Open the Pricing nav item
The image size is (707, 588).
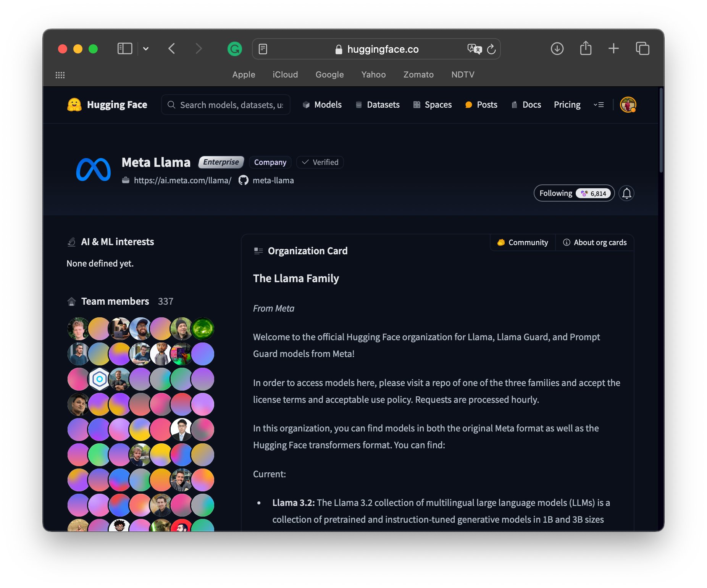tap(567, 105)
